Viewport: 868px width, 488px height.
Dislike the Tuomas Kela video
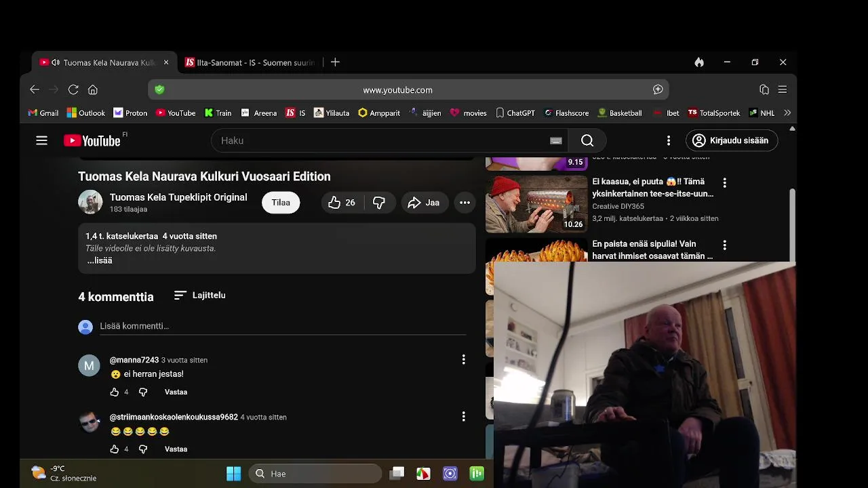(379, 203)
